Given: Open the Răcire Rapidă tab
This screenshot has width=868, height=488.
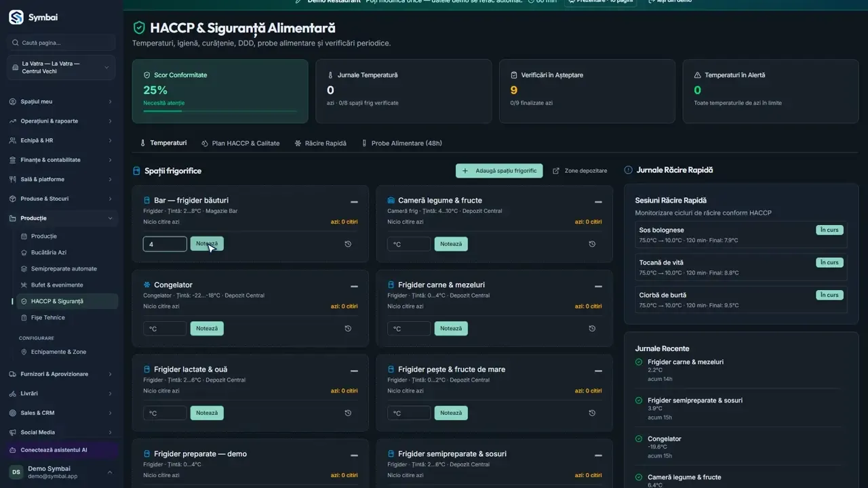Looking at the screenshot, I should pos(321,144).
